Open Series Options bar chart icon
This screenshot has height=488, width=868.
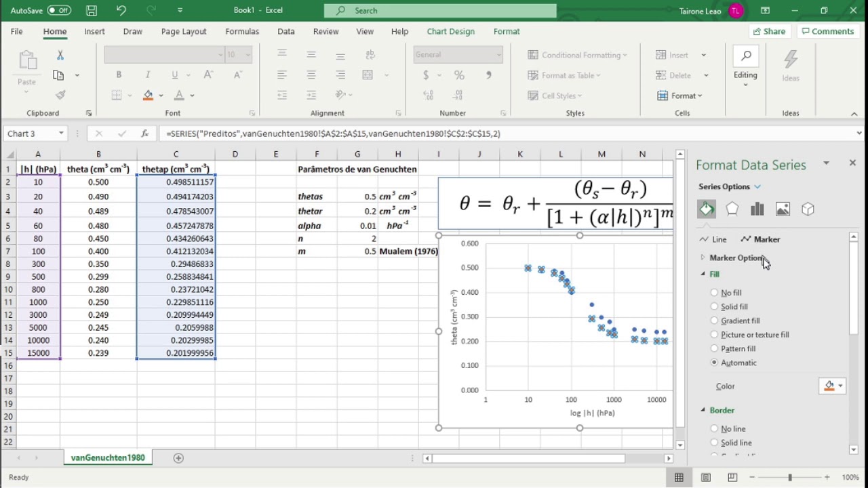pos(757,209)
